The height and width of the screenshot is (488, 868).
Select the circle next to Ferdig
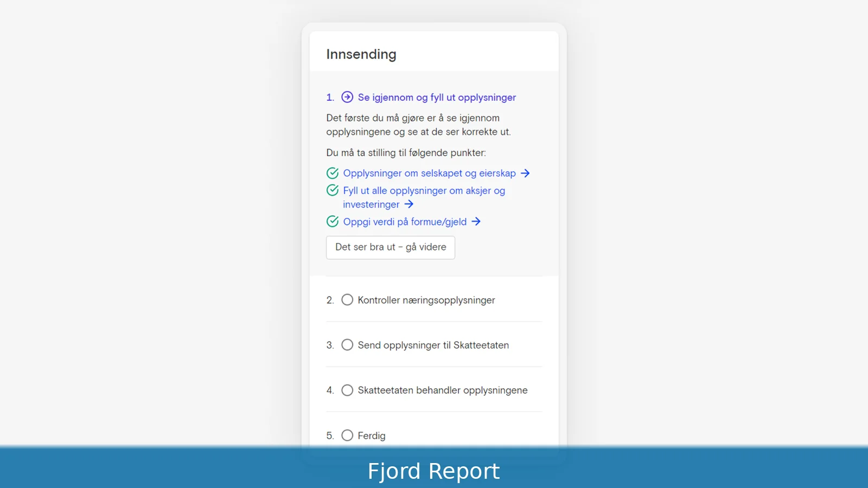point(347,435)
